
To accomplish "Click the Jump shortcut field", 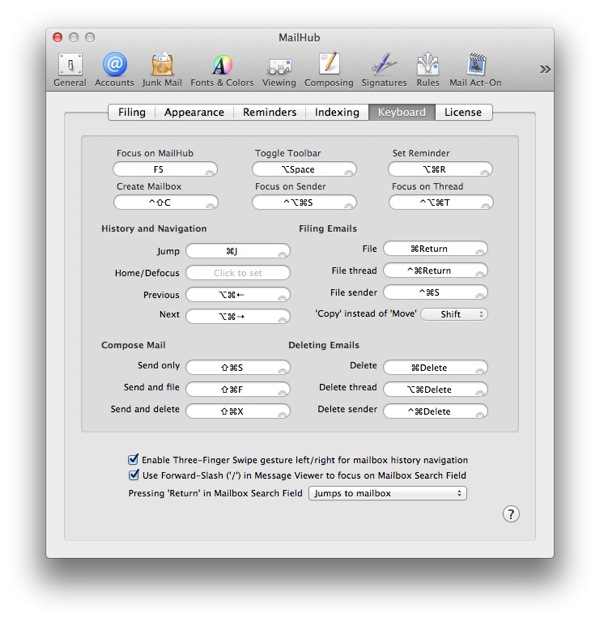I will point(238,251).
